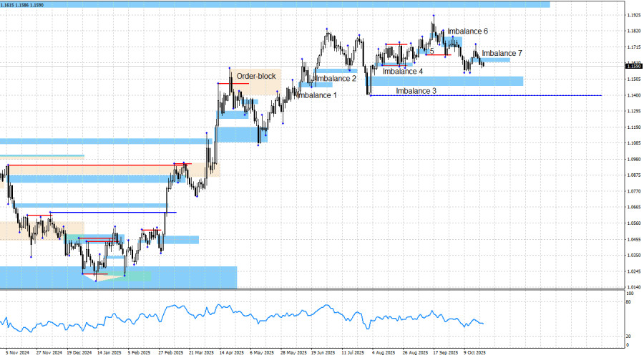Select the 9 Oct 2025 date marker
This screenshot has width=644, height=358.
click(474, 352)
